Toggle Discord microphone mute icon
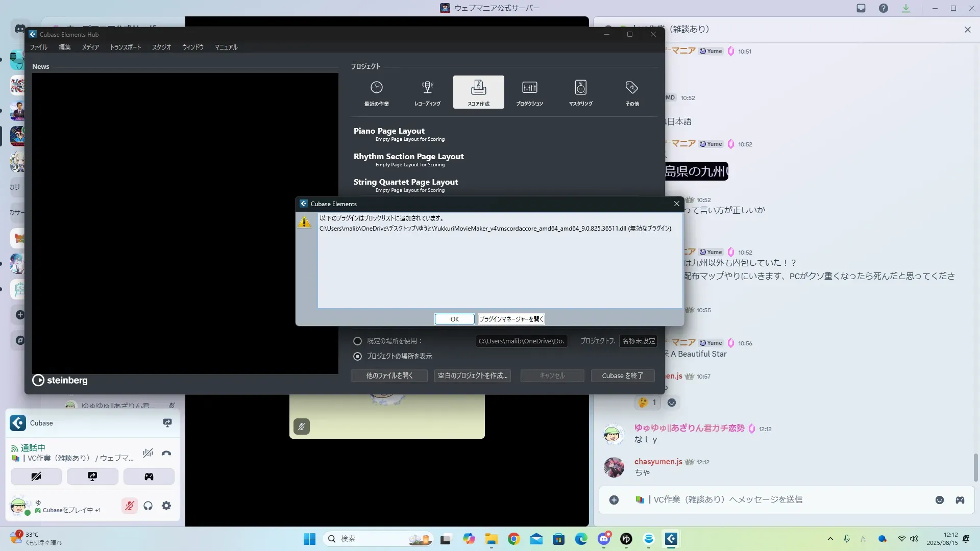Image resolution: width=980 pixels, height=551 pixels. coord(130,506)
